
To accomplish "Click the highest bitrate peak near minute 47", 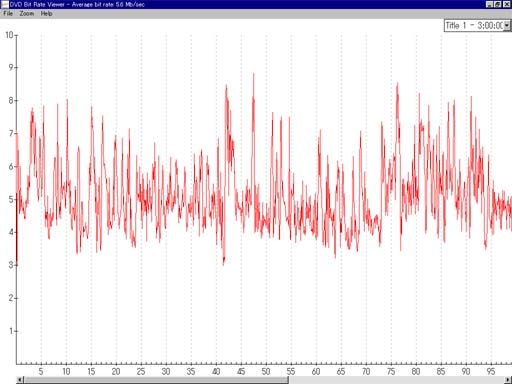I will 254,74.
